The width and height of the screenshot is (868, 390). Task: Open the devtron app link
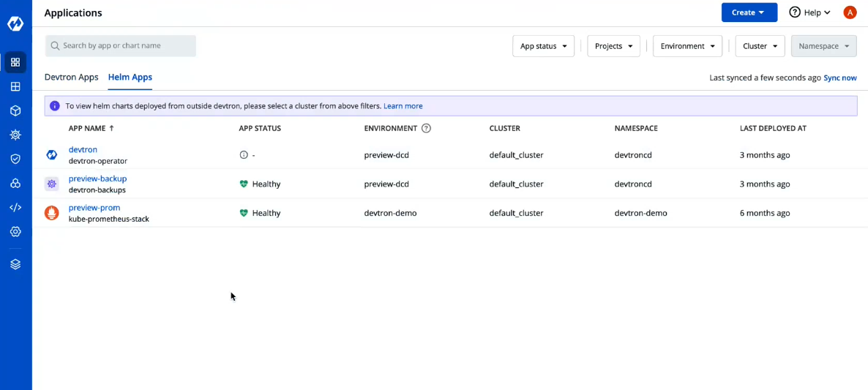point(83,149)
